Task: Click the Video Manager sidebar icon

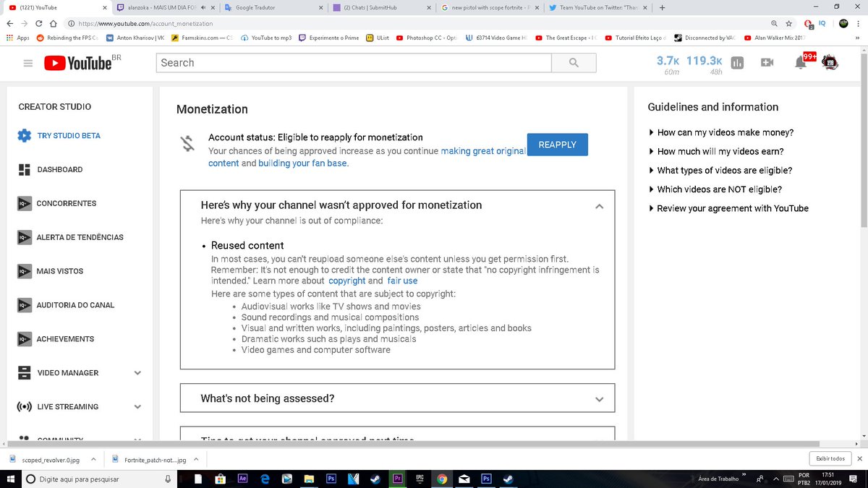Action: [24, 373]
